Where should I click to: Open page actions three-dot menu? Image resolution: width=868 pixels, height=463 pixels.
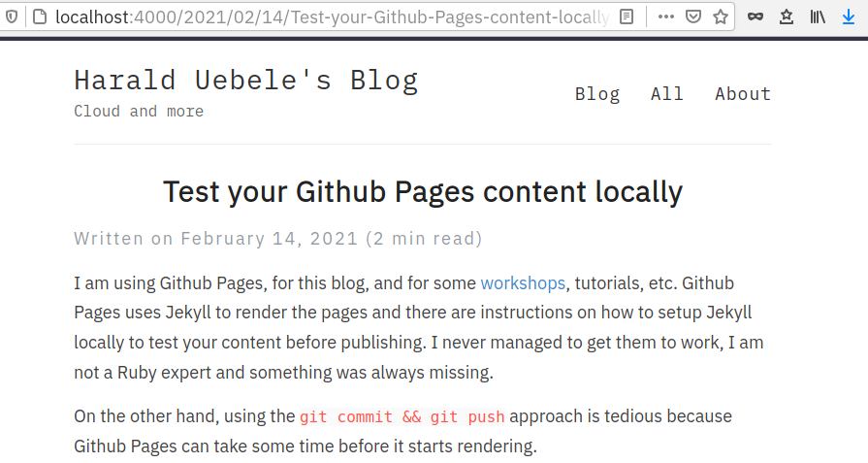666,17
